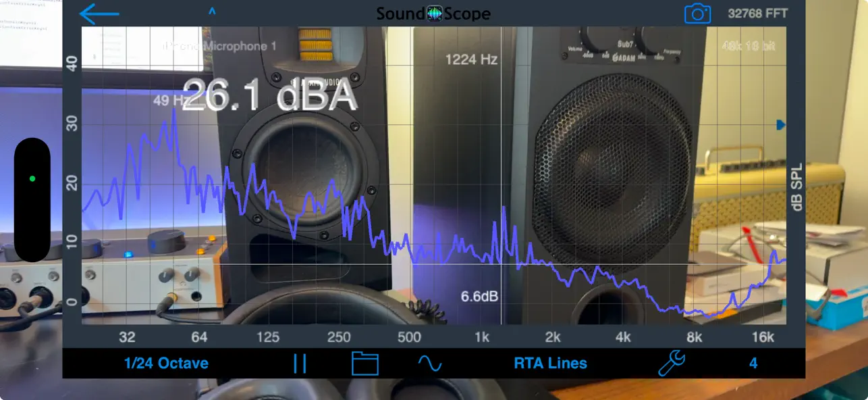
Task: Click the 1k frequency axis label
Action: 481,337
